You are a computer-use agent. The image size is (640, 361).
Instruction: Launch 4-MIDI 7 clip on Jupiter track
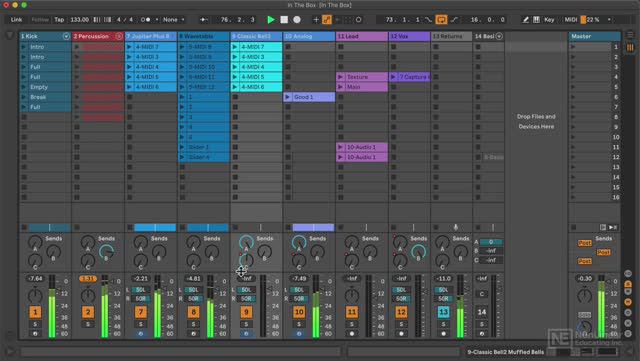tap(129, 47)
